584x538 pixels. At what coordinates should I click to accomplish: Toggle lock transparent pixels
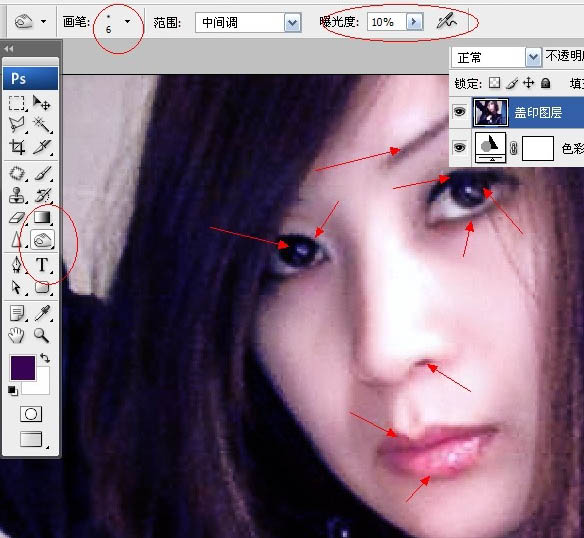(494, 83)
